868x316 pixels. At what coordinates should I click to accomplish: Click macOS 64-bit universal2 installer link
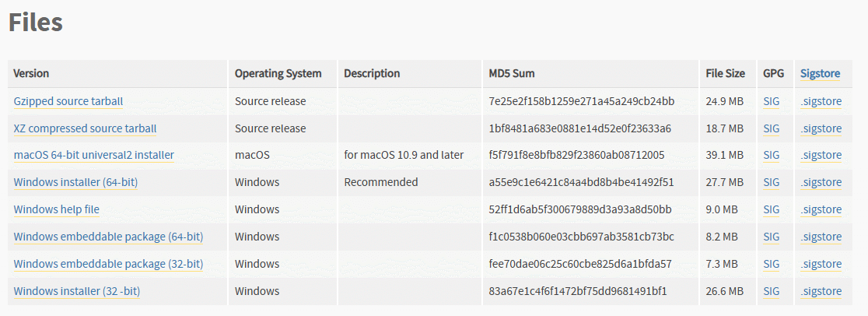tap(94, 155)
